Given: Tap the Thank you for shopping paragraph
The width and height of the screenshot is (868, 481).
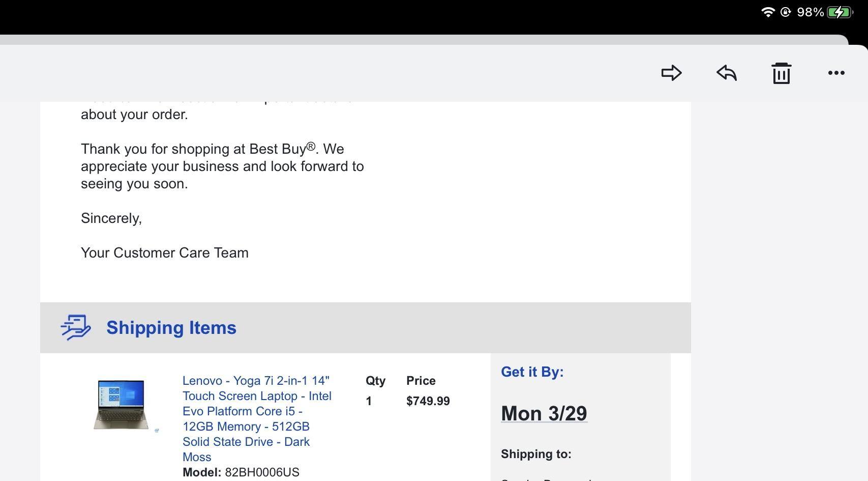Looking at the screenshot, I should (222, 166).
